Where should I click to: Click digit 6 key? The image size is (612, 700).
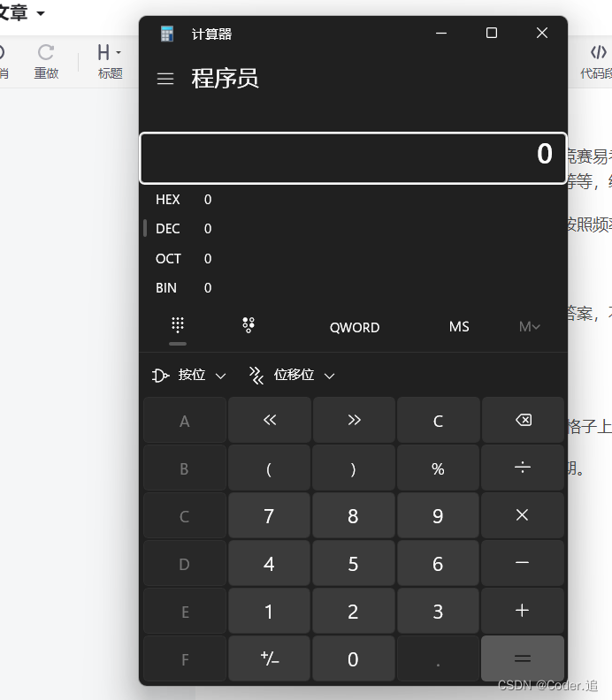click(x=439, y=563)
